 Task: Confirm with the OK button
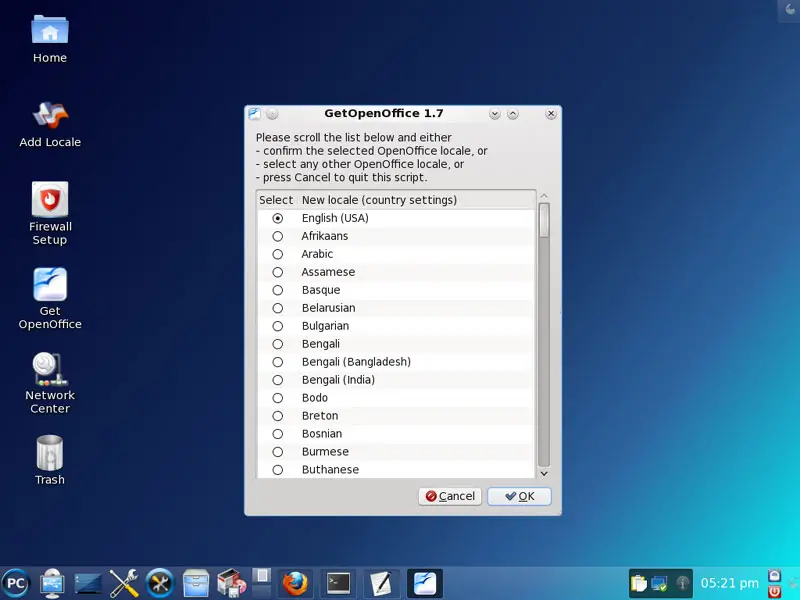coord(519,496)
